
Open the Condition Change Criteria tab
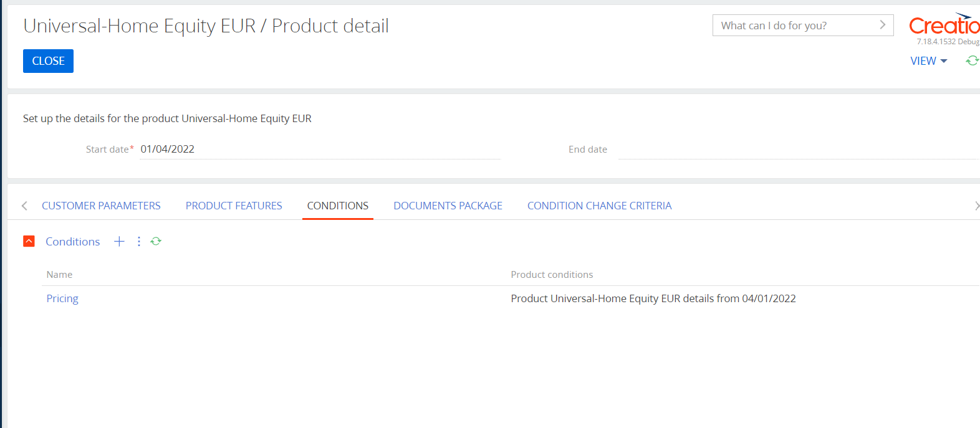(599, 206)
